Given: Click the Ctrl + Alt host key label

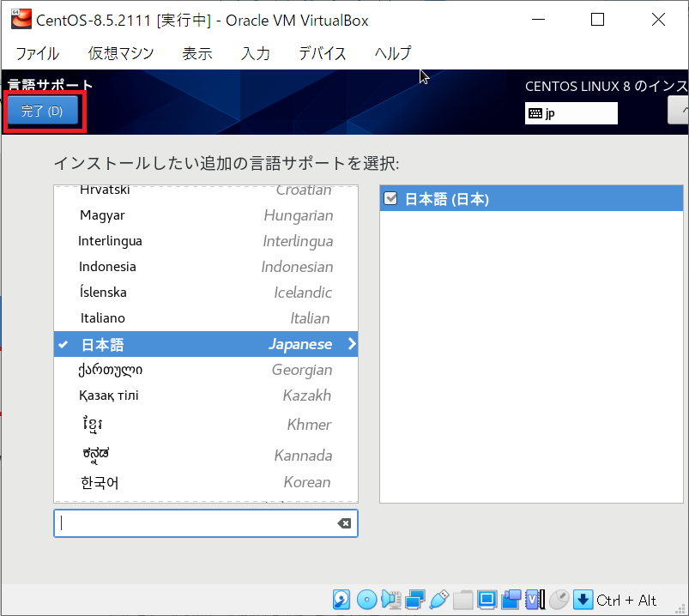Looking at the screenshot, I should 626,601.
